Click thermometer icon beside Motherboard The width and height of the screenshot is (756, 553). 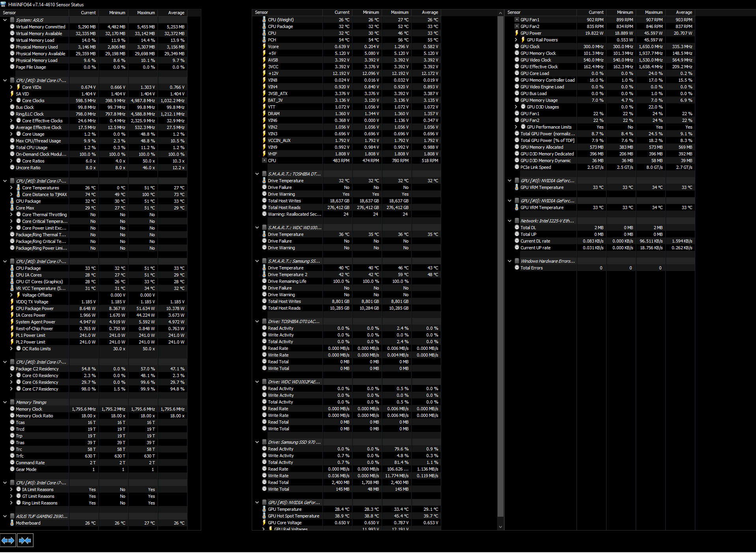pos(12,523)
